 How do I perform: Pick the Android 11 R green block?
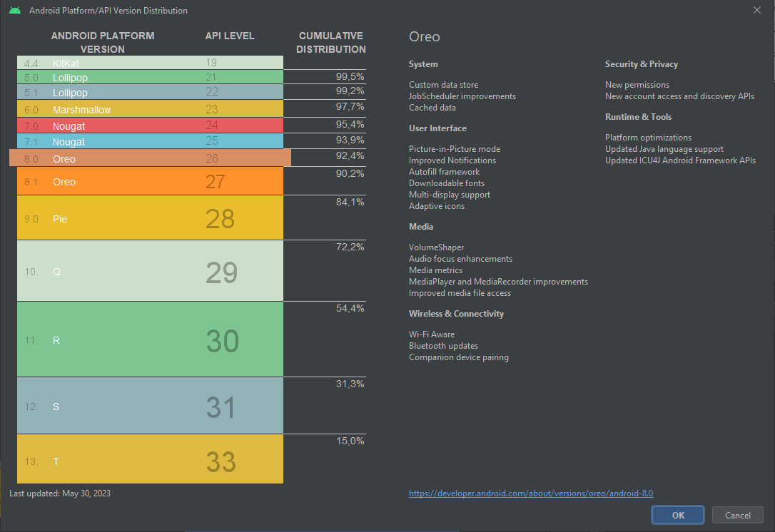pyautogui.click(x=150, y=340)
